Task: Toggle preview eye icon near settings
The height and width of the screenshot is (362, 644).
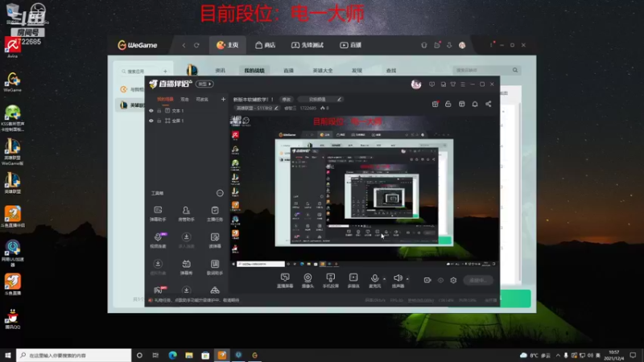Action: [440, 280]
